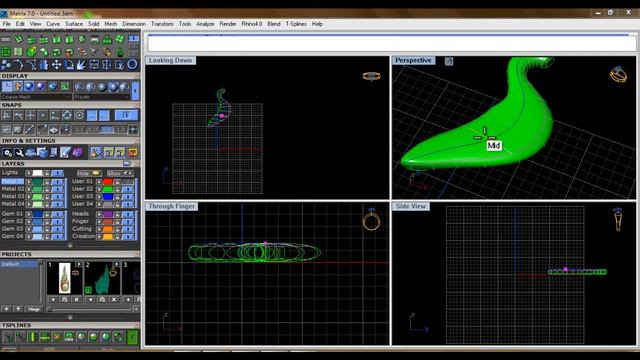Open the T-Splines menu
This screenshot has width=640, height=360.
point(296,24)
